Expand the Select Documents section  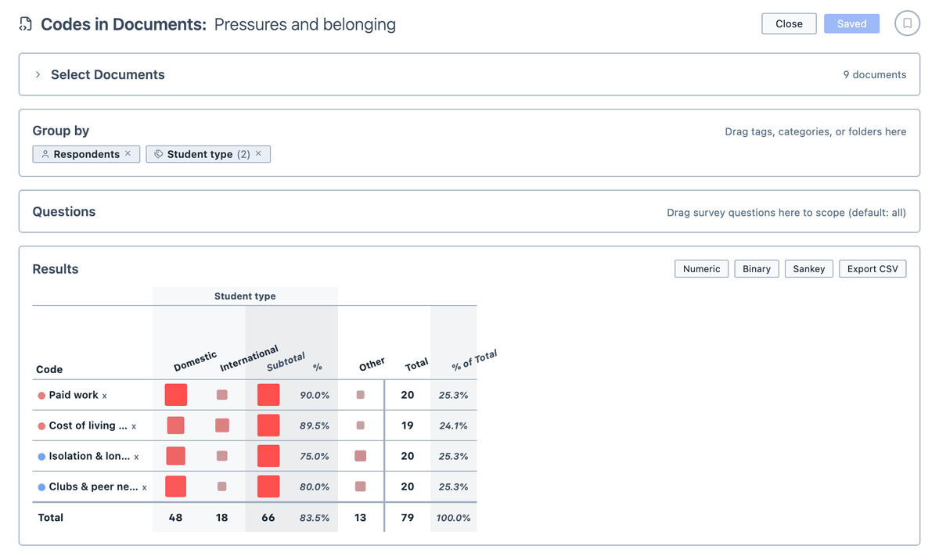[x=38, y=74]
